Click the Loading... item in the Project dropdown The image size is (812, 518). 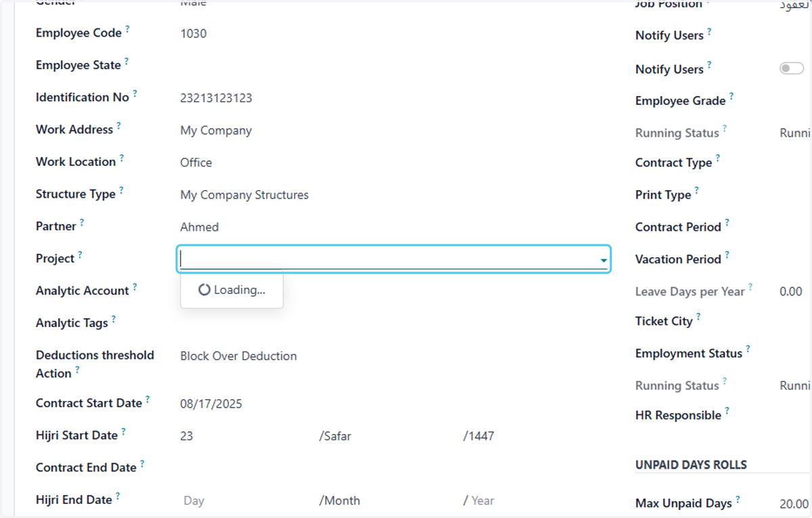click(x=231, y=290)
